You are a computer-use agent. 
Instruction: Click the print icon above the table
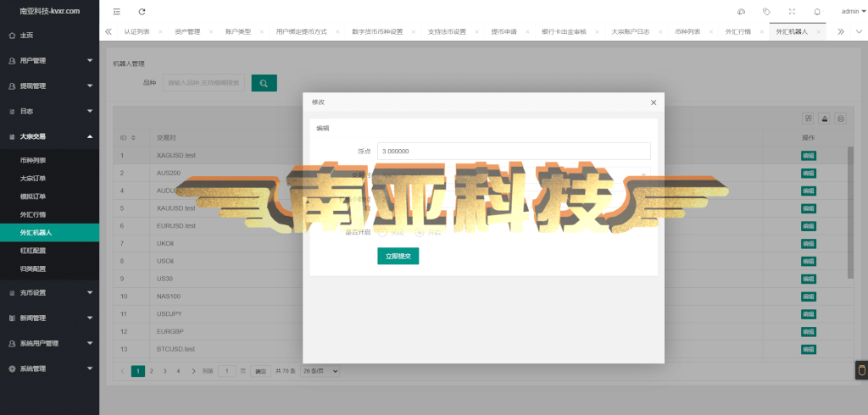tap(841, 119)
